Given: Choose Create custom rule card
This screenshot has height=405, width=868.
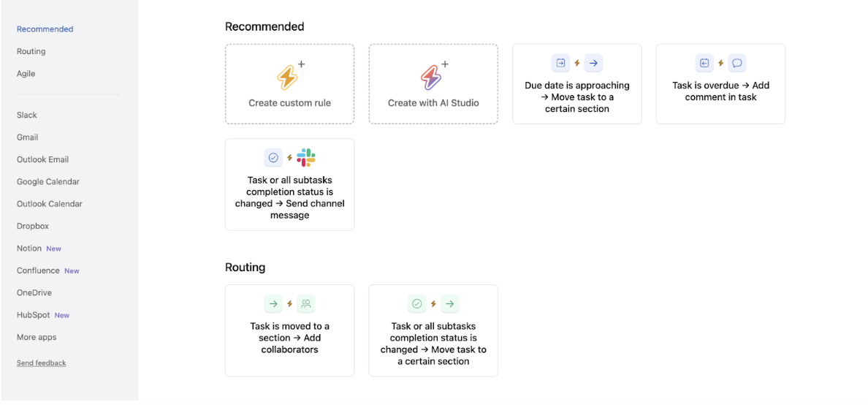Looking at the screenshot, I should (x=289, y=84).
